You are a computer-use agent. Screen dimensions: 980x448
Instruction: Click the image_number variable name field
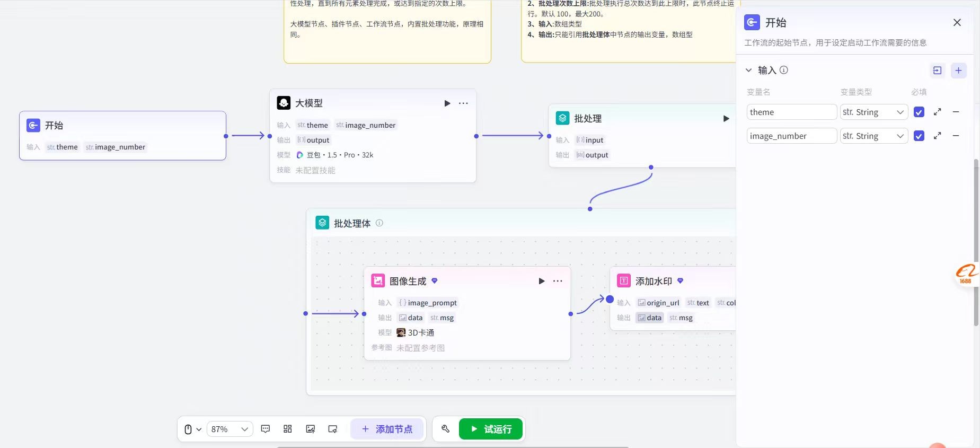pos(791,136)
